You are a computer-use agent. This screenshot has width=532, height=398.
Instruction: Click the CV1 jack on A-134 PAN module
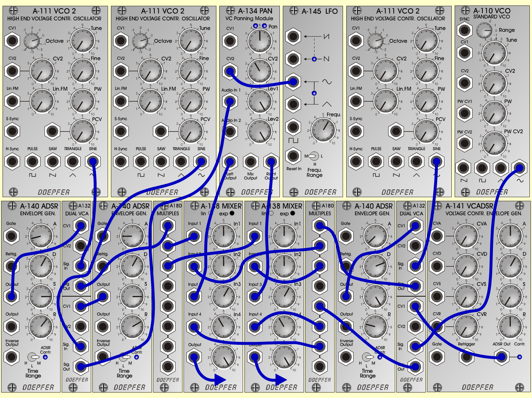click(x=230, y=40)
